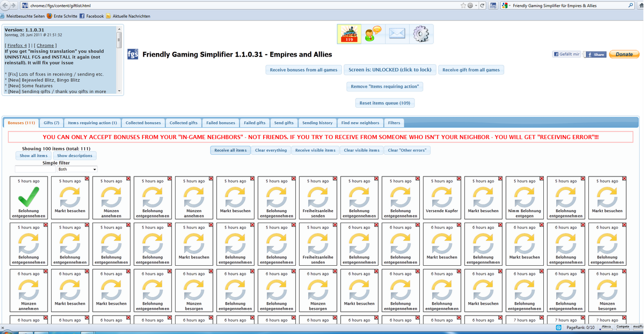Viewport: 644px width, 334px height.
Task: Click the green checkmark item card
Action: 29,198
